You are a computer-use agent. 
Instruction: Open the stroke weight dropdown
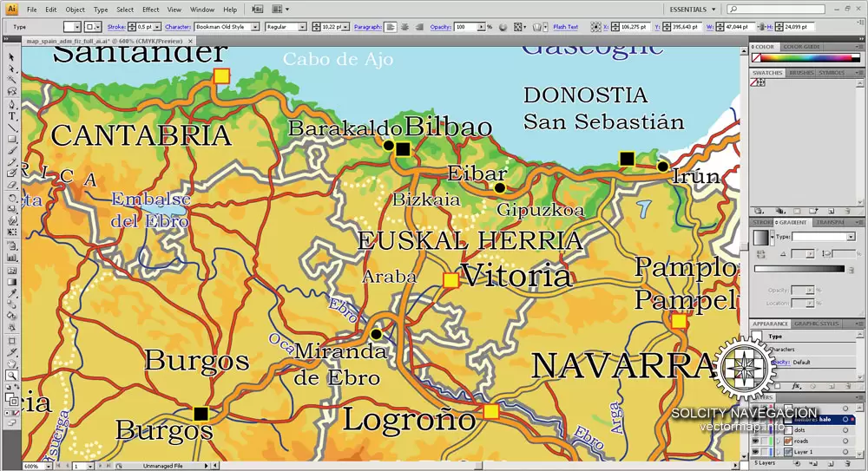click(157, 27)
